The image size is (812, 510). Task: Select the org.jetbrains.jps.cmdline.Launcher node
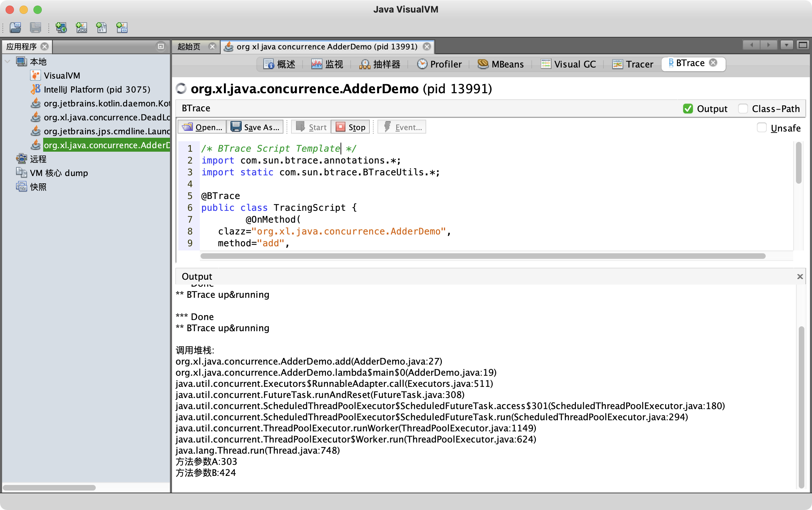coord(107,131)
